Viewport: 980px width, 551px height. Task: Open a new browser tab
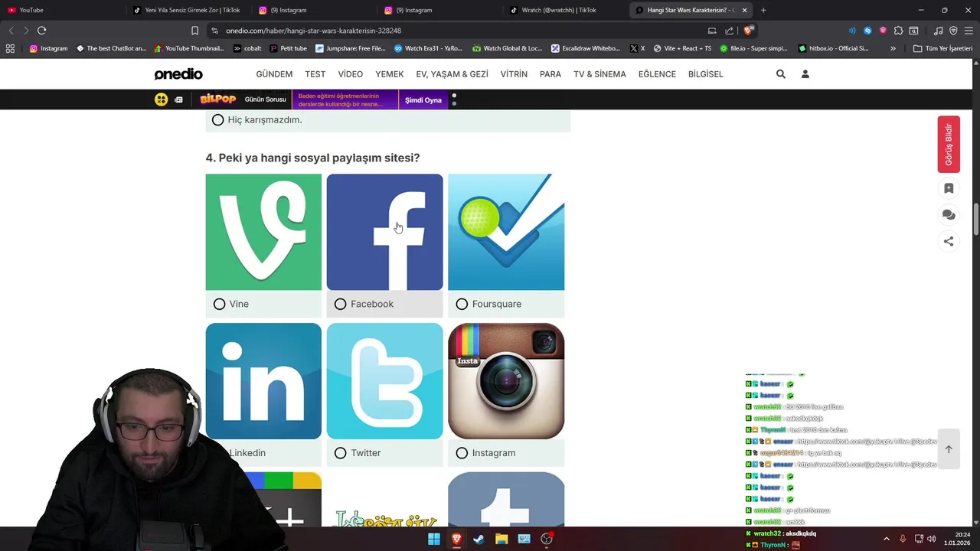coord(763,10)
